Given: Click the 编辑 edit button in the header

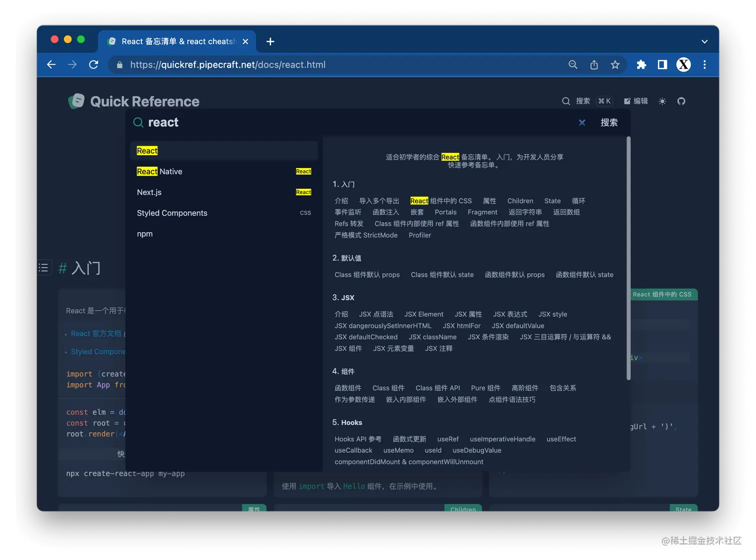Looking at the screenshot, I should (x=635, y=101).
